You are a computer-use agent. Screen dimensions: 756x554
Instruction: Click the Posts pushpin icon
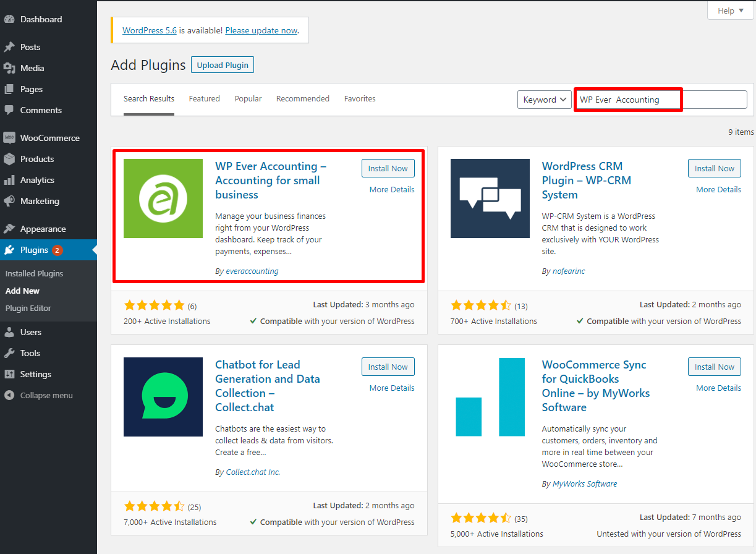click(9, 47)
